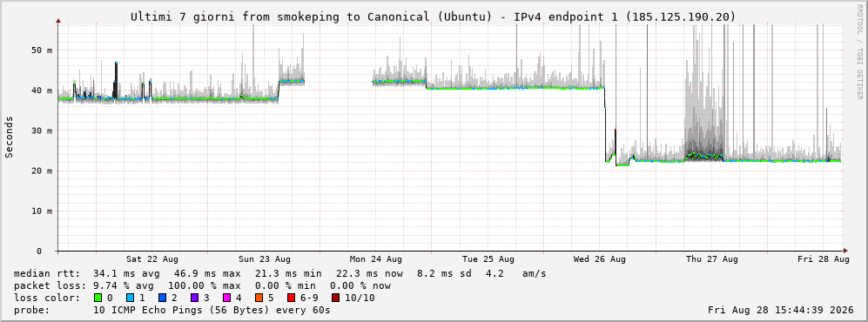The height and width of the screenshot is (322, 868).
Task: Click the red 6-9 loss swatch
Action: (x=291, y=299)
